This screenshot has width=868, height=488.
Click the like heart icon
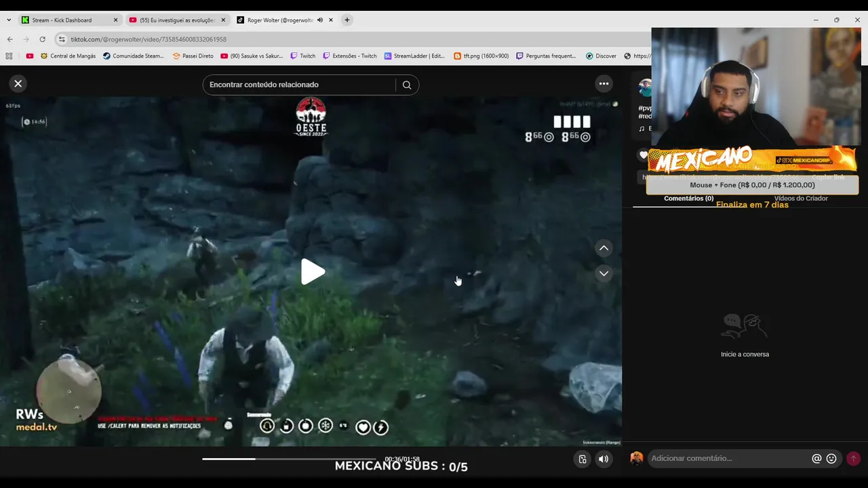644,155
